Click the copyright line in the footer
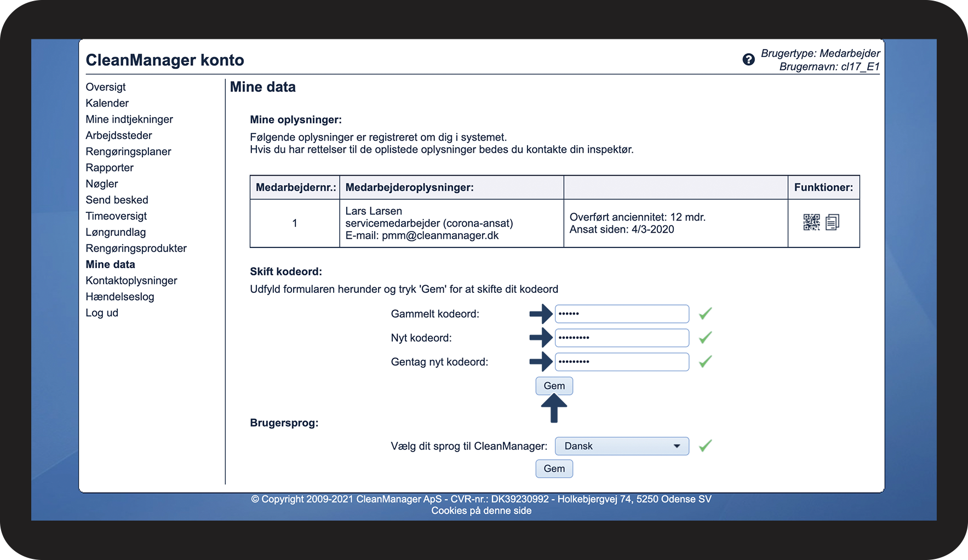This screenshot has width=968, height=560. (482, 499)
